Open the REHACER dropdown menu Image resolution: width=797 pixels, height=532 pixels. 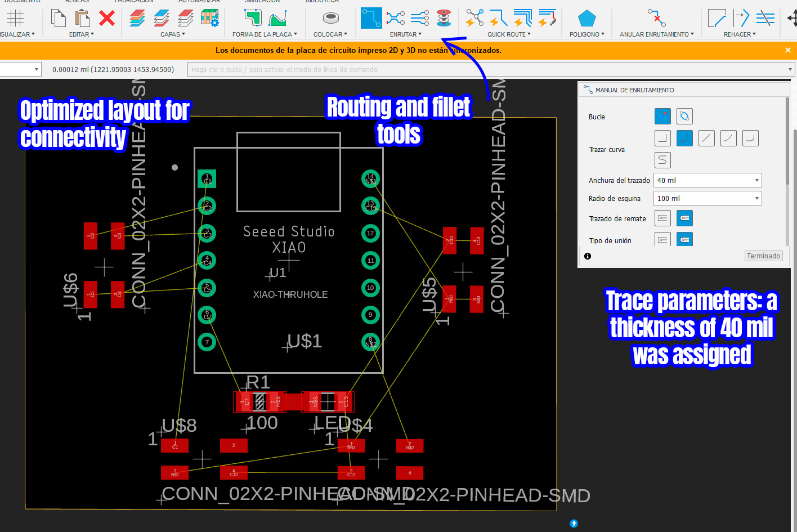pyautogui.click(x=740, y=34)
